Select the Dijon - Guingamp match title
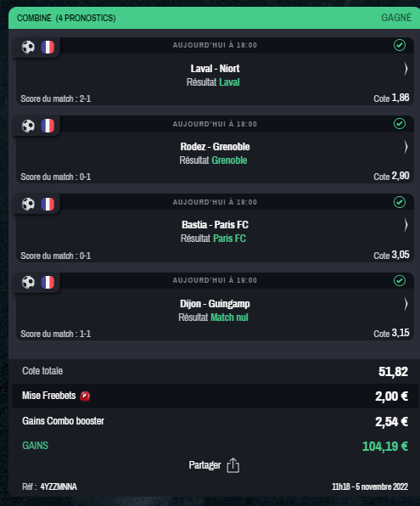Image resolution: width=420 pixels, height=506 pixels. (215, 304)
